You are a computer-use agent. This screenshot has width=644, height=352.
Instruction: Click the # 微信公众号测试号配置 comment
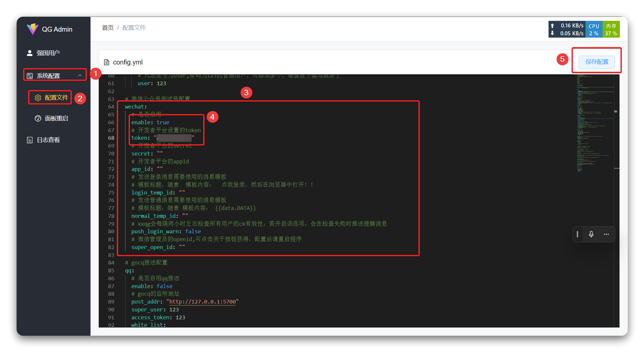click(x=157, y=98)
